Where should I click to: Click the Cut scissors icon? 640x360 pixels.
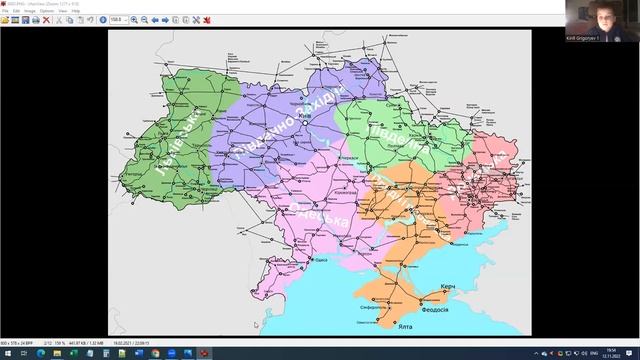pos(59,20)
